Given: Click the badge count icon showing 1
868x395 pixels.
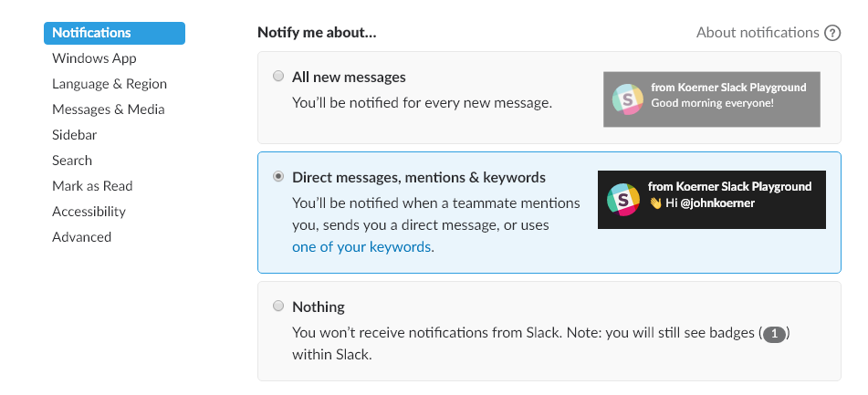Looking at the screenshot, I should click(x=774, y=334).
